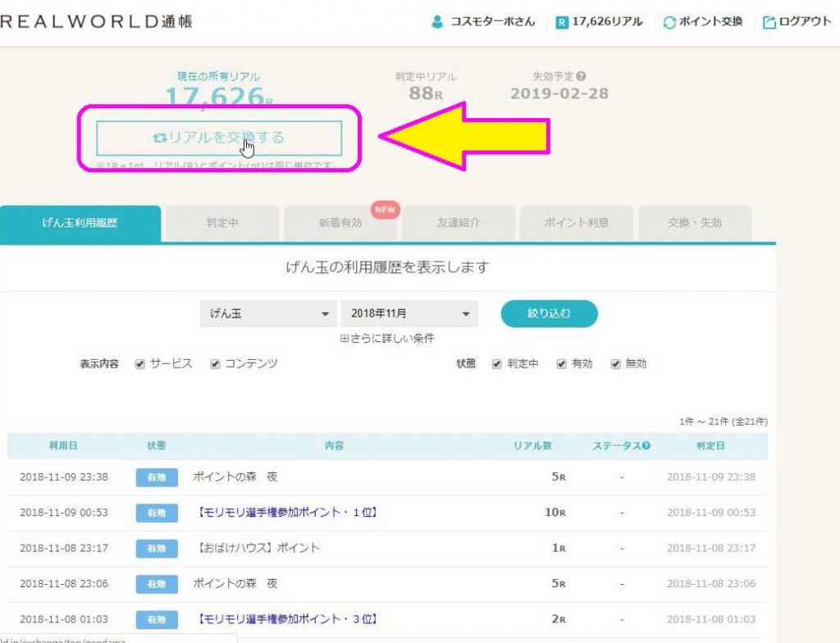Toggle the 無効 status checkbox
This screenshot has width=840, height=643.
615,364
